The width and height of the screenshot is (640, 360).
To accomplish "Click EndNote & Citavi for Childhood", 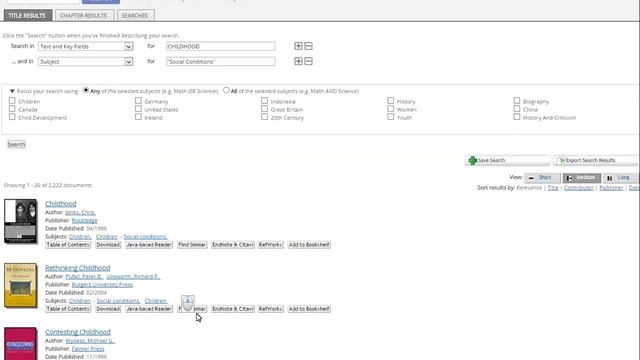I will click(x=233, y=245).
